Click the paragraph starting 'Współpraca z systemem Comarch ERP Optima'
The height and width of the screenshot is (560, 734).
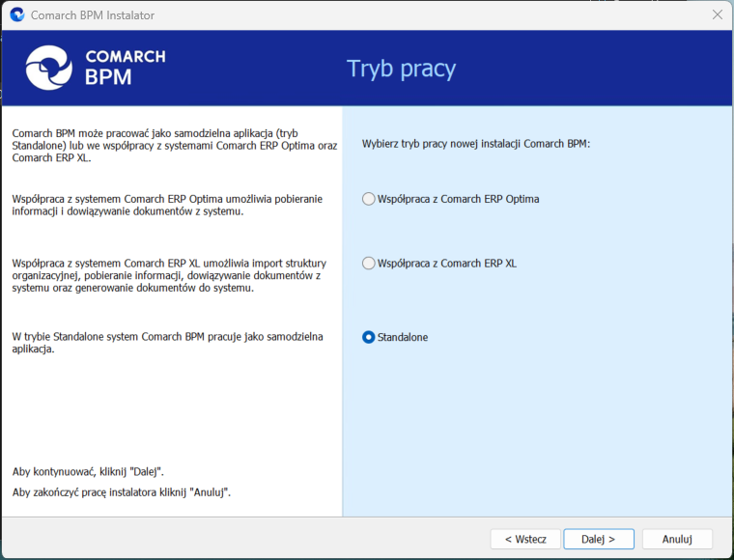pos(167,205)
